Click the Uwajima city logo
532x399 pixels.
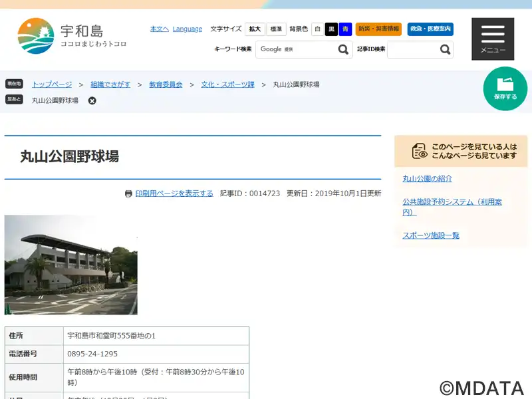[x=72, y=36]
